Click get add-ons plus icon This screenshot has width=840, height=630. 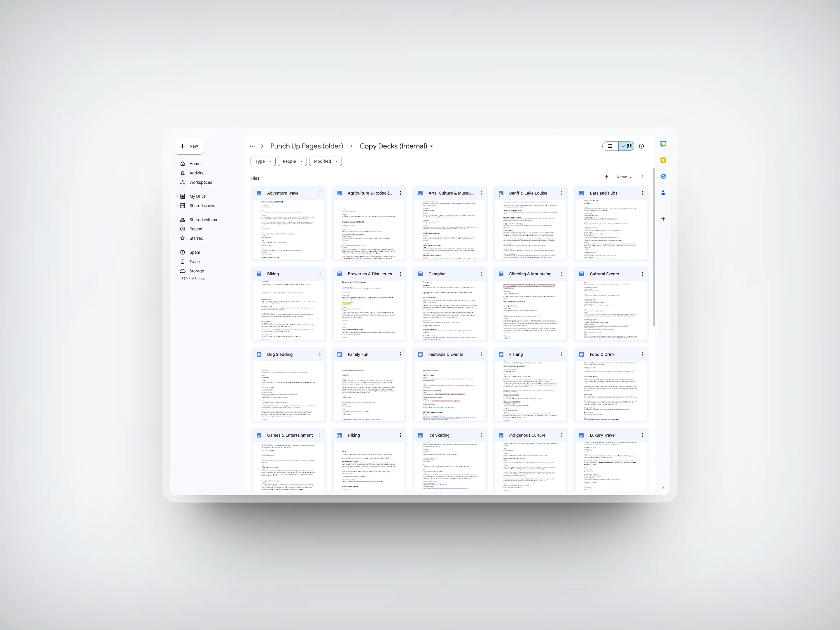pos(663,219)
